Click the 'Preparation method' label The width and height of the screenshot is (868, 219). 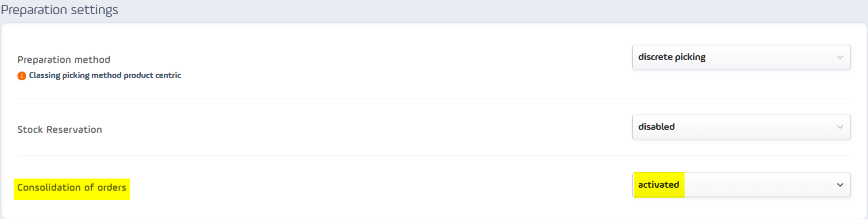(x=64, y=60)
